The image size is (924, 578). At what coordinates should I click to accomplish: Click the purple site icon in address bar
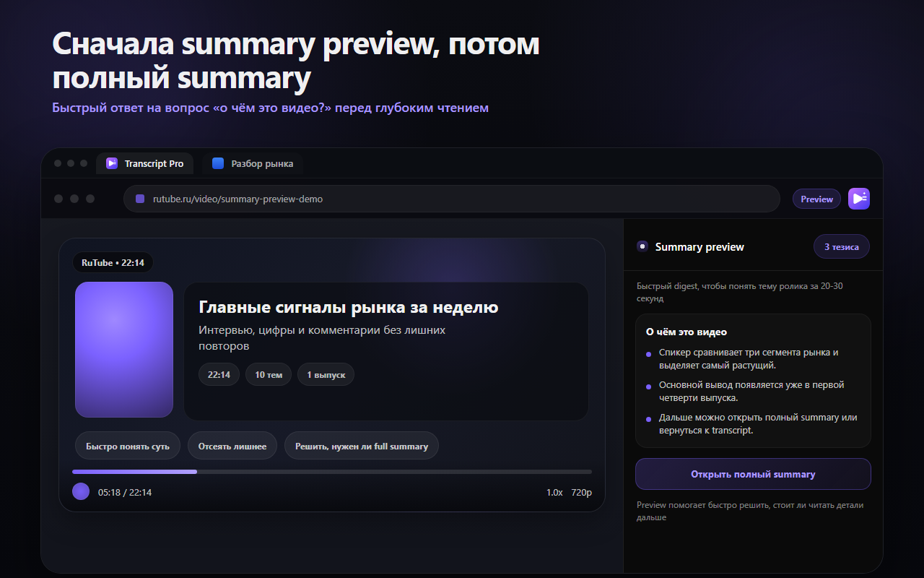(140, 199)
